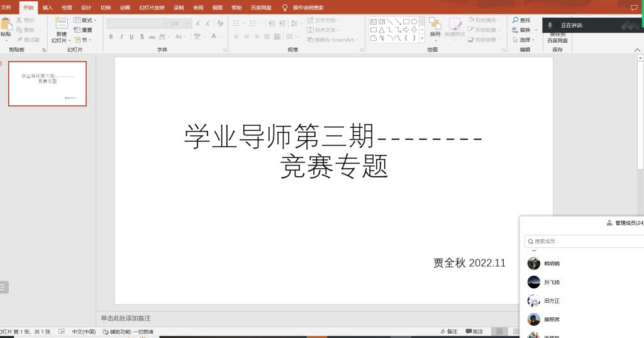Toggle Align Right paragraph alignment
This screenshot has height=338, width=644.
click(257, 37)
